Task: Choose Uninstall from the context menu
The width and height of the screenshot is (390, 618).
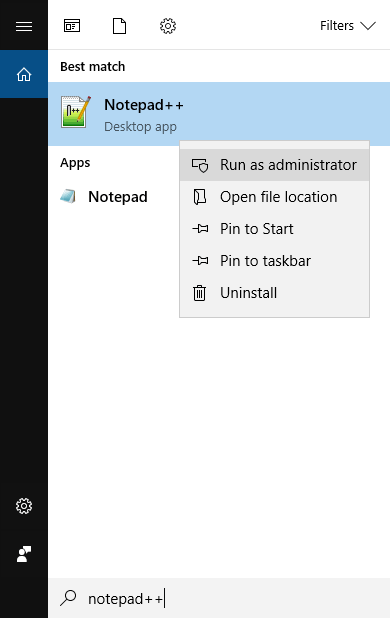Action: (x=274, y=293)
